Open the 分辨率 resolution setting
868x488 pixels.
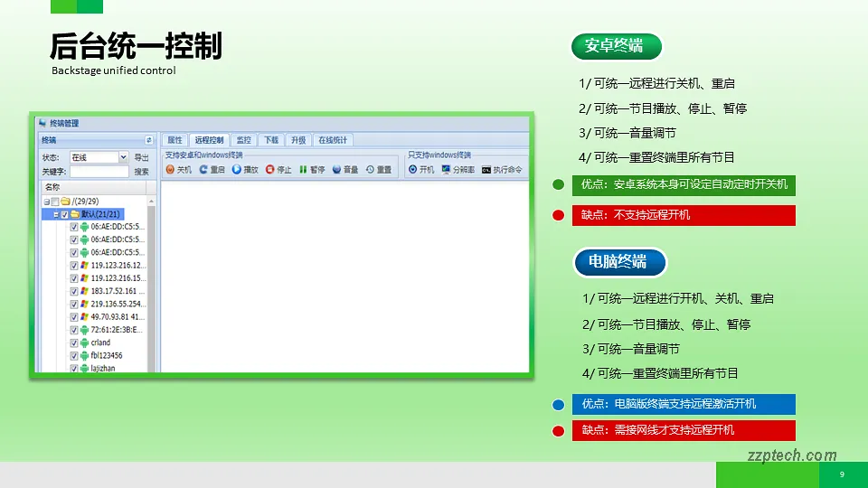(458, 170)
